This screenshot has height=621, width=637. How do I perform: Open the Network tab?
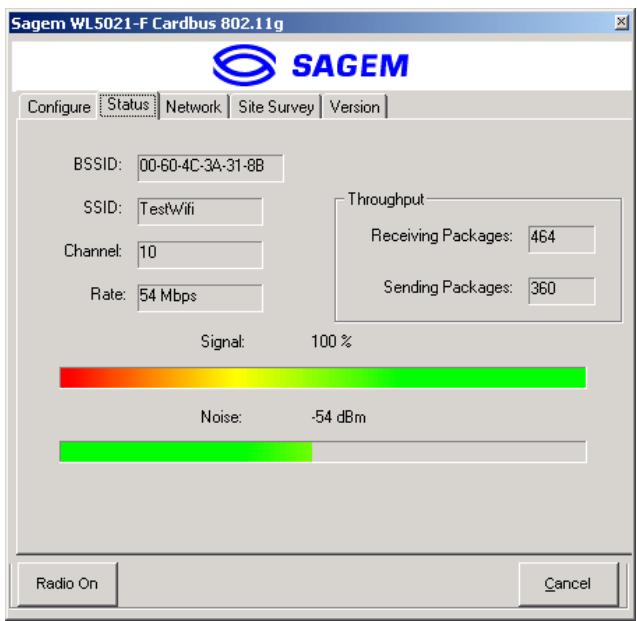point(193,107)
